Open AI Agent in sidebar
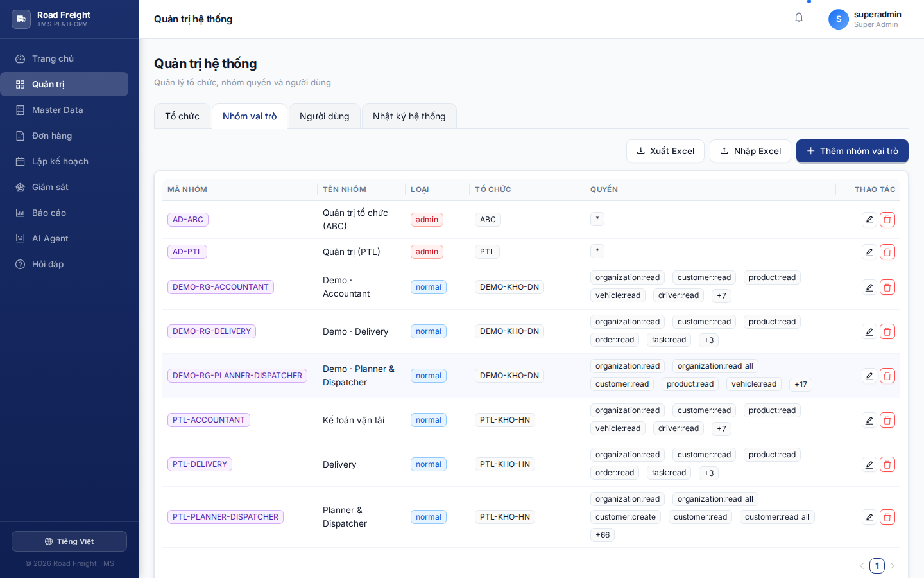Viewport: 924px width, 578px height. tap(64, 238)
